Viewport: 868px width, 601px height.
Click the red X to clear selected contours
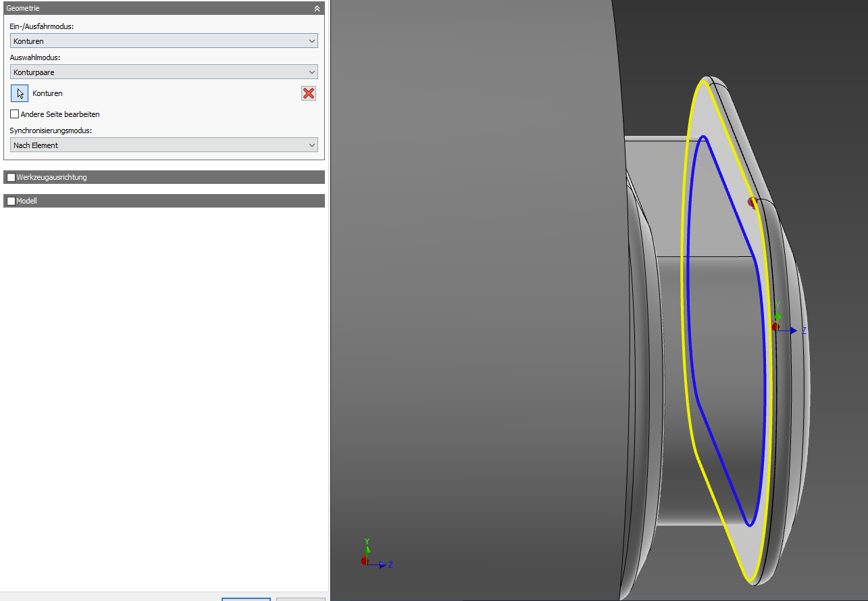(x=308, y=93)
